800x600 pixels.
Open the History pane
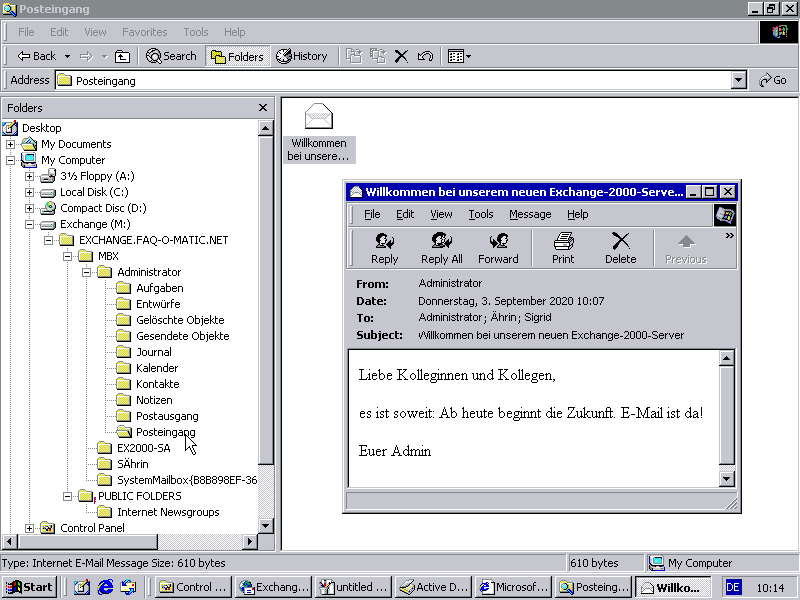tap(302, 56)
